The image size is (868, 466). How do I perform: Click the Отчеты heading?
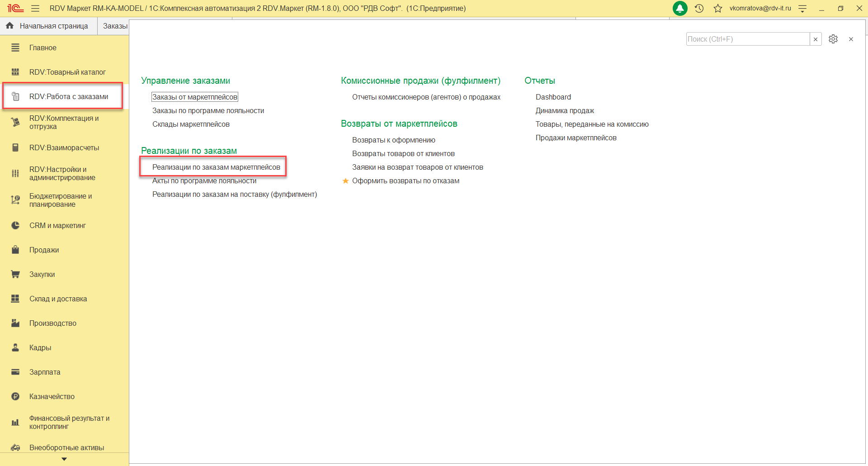pyautogui.click(x=540, y=81)
